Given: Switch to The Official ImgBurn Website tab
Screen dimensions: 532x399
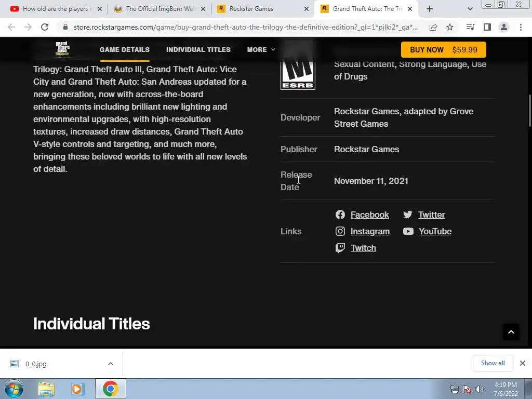Looking at the screenshot, I should click(x=160, y=9).
